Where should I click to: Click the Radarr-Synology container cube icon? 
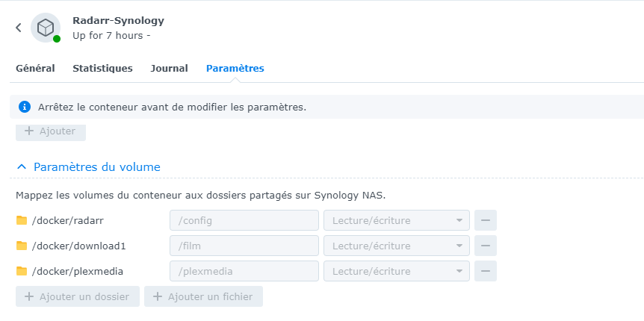click(x=46, y=28)
